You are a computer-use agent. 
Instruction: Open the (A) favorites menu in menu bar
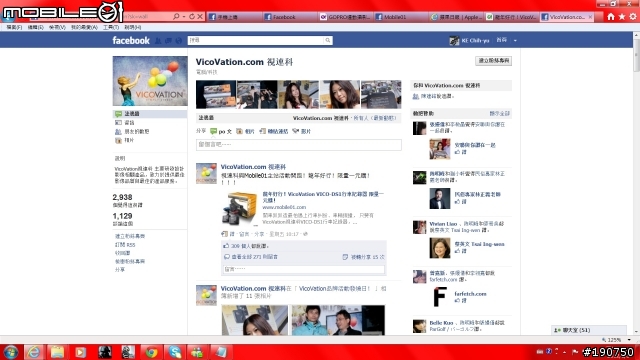click(84, 27)
